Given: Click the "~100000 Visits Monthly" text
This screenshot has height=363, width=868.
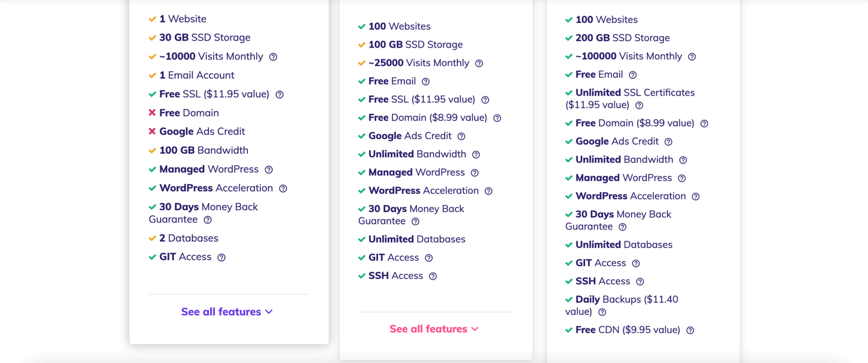Looking at the screenshot, I should [x=629, y=56].
